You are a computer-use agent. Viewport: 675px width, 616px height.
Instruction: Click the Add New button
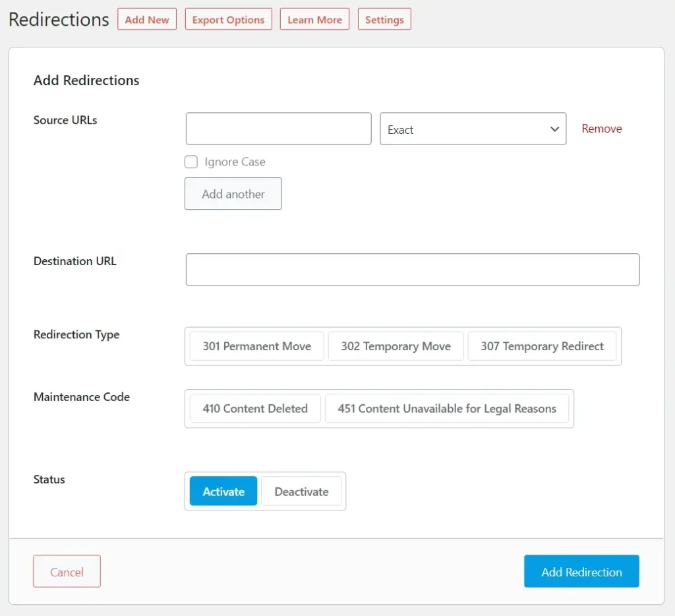coord(147,19)
